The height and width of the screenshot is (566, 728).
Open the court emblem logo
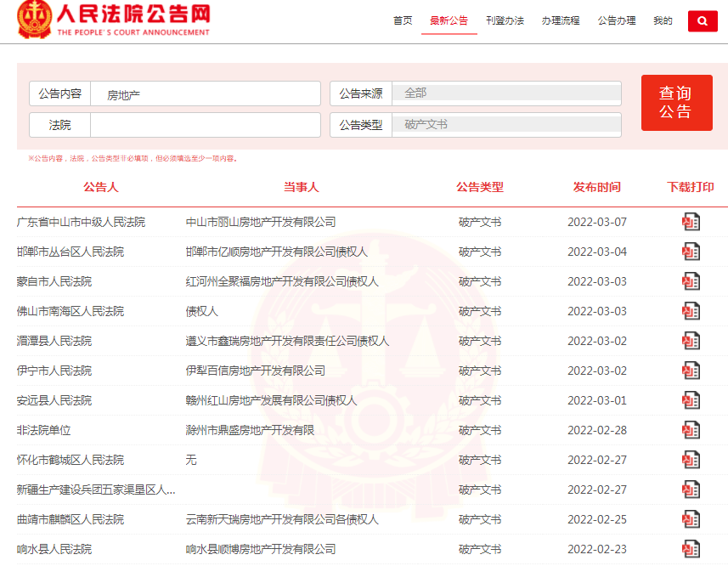(34, 19)
